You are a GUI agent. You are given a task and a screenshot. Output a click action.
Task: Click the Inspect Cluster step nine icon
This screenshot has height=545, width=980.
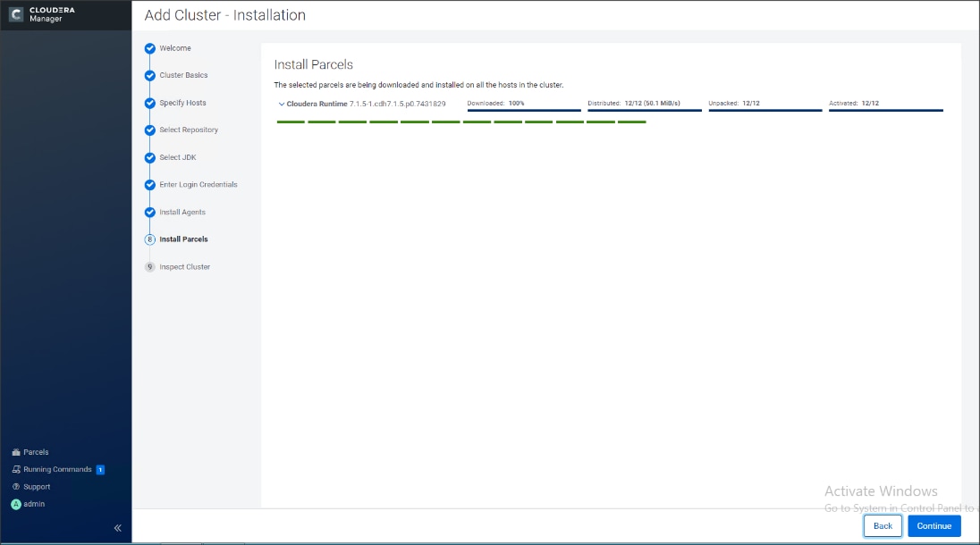pyautogui.click(x=149, y=266)
